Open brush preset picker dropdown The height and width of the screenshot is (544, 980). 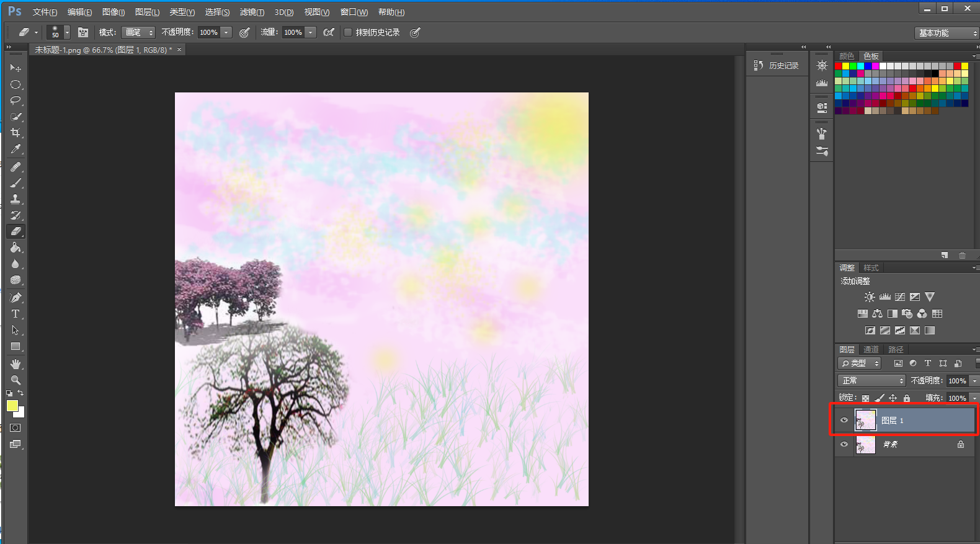coord(67,32)
